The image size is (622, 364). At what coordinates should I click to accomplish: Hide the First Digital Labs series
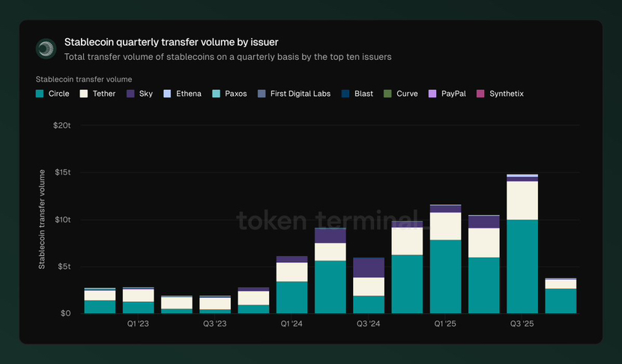(x=301, y=94)
